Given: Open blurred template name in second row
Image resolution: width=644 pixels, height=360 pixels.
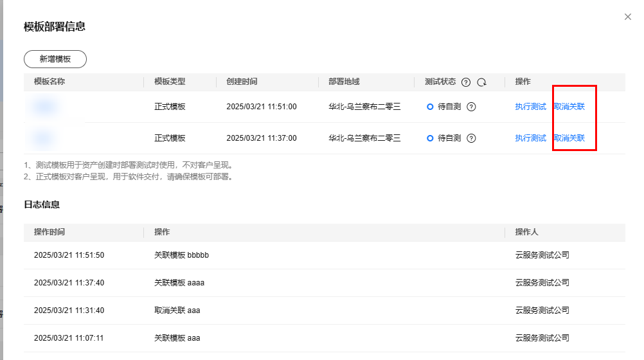Looking at the screenshot, I should click(x=44, y=138).
